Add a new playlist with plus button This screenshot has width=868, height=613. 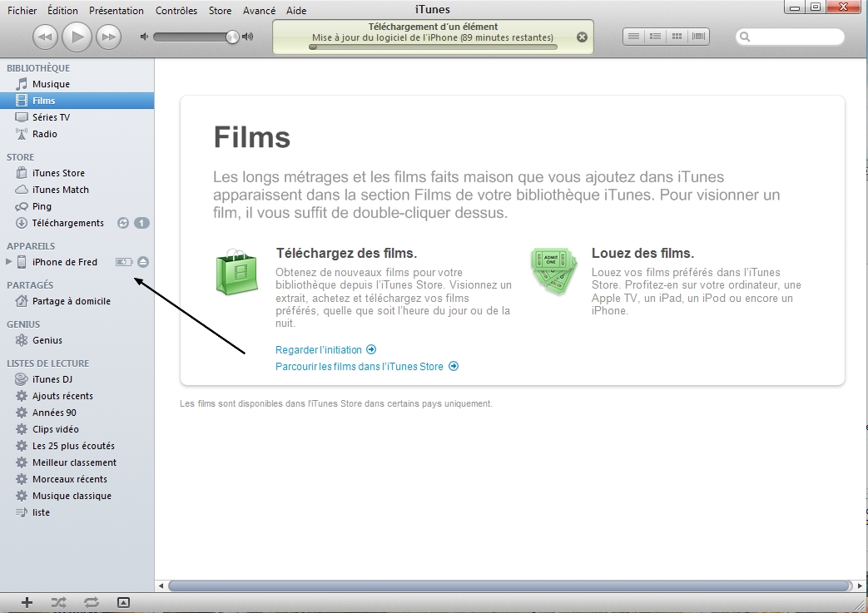27,602
